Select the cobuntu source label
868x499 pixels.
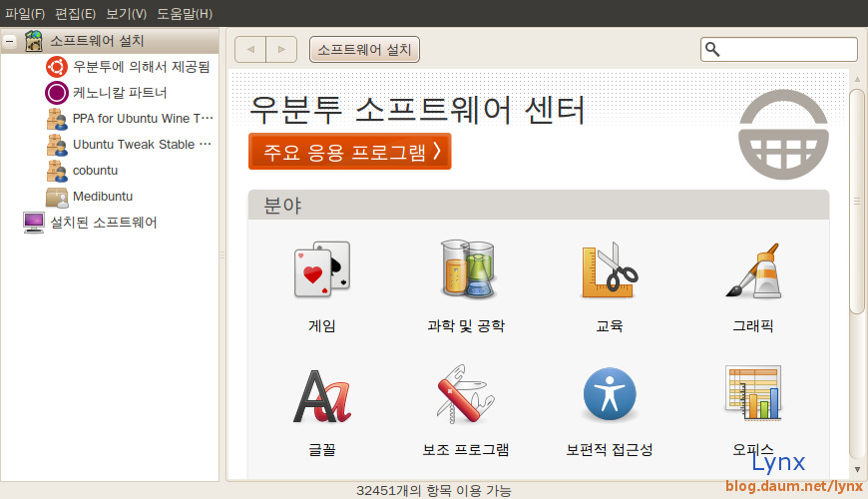click(95, 171)
